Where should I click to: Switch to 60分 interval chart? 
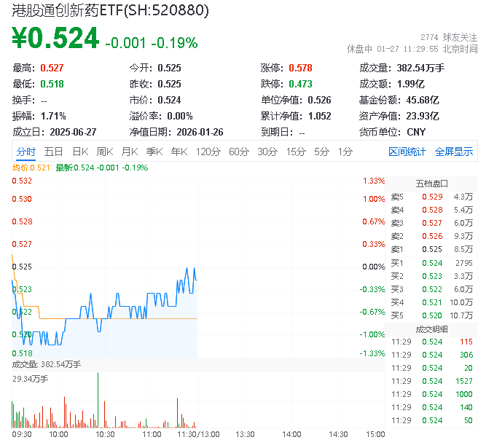[238, 152]
